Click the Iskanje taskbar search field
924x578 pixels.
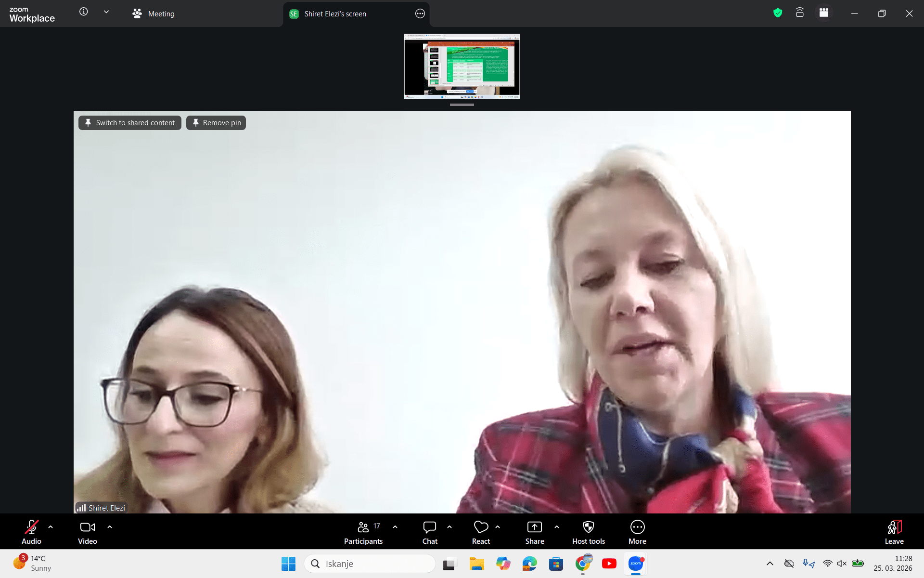pyautogui.click(x=370, y=564)
